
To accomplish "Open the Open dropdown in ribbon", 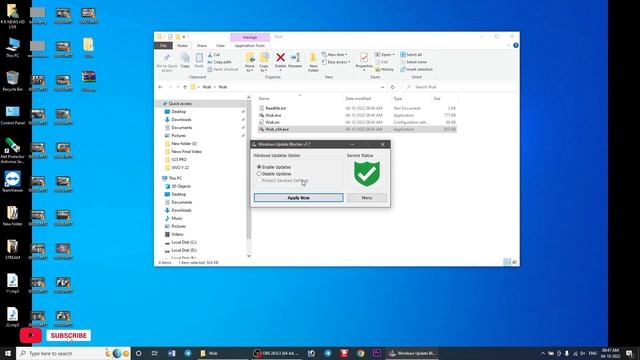I will pos(384,55).
